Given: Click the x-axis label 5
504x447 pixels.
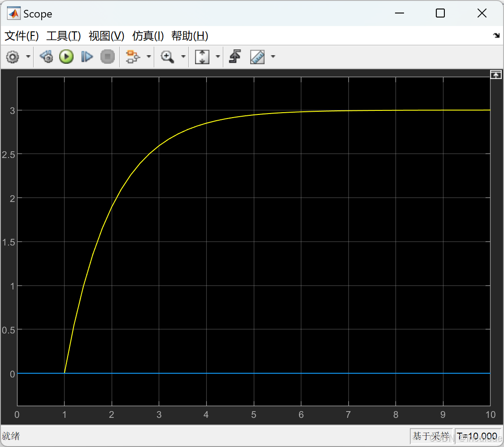Looking at the screenshot, I should pyautogui.click(x=254, y=415).
